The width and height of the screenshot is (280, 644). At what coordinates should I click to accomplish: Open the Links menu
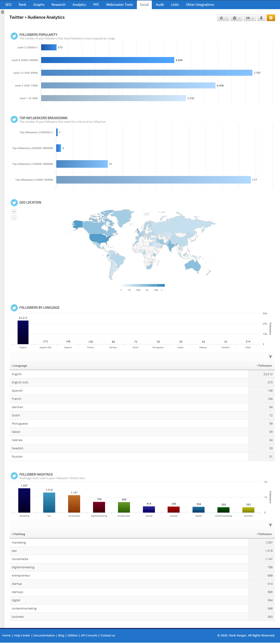pyautogui.click(x=175, y=4)
